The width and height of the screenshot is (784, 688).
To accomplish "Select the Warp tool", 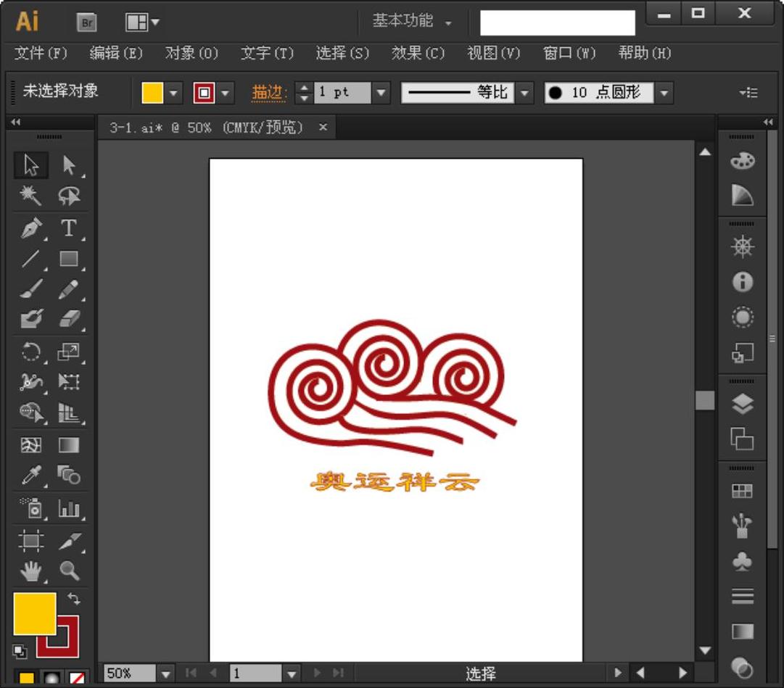I will click(31, 382).
